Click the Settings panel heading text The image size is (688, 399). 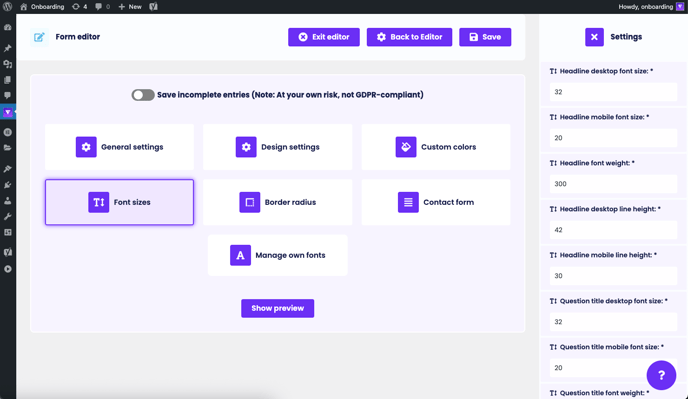pos(626,37)
